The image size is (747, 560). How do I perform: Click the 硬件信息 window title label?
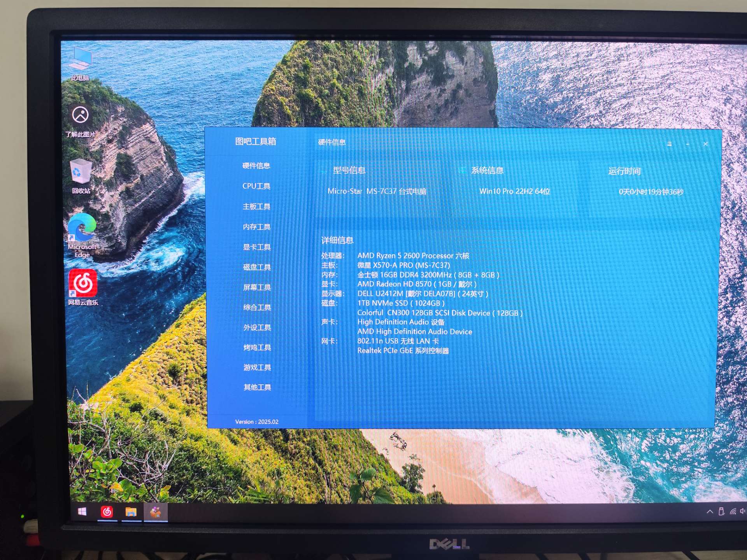(331, 142)
